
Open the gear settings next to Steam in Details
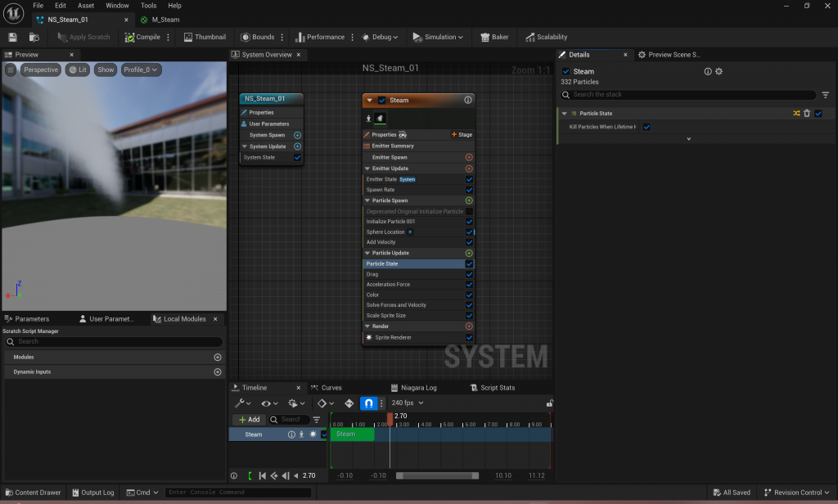(719, 72)
